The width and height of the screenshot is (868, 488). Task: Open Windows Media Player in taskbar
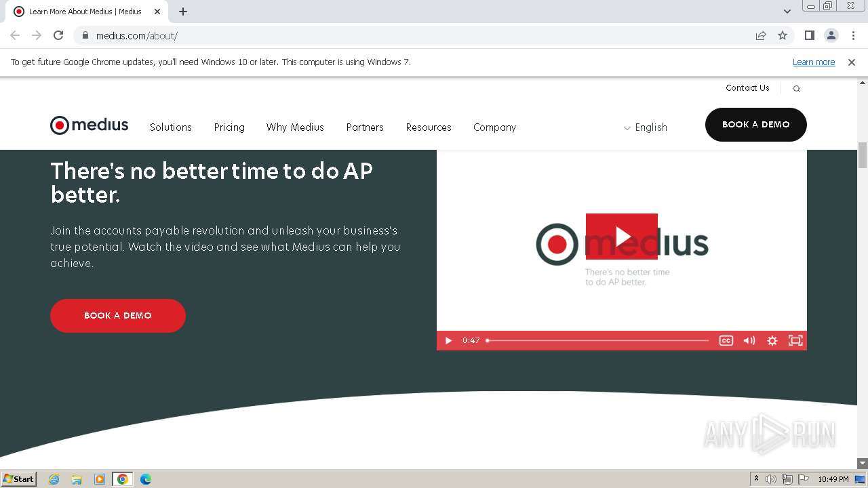[100, 479]
